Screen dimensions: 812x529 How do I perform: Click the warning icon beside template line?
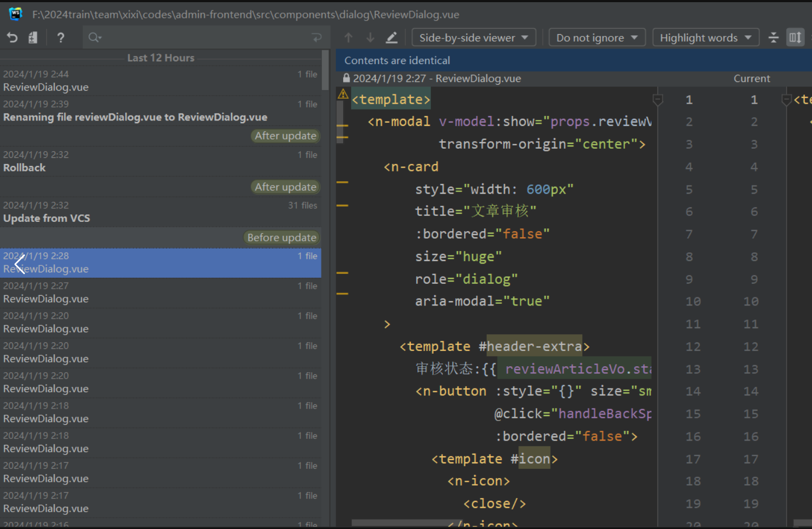343,94
